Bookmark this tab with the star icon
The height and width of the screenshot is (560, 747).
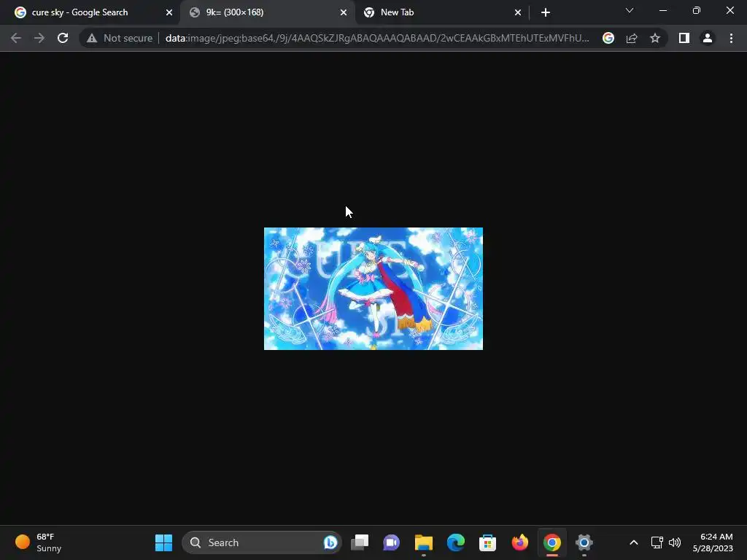click(x=655, y=38)
